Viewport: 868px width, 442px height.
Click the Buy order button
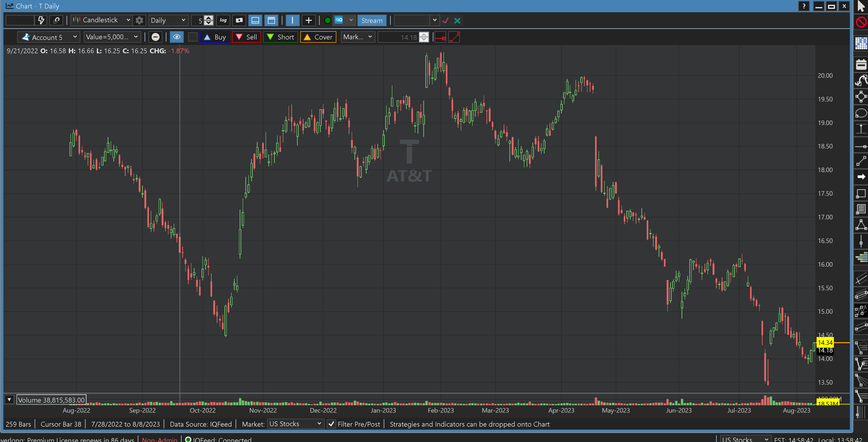pyautogui.click(x=215, y=37)
